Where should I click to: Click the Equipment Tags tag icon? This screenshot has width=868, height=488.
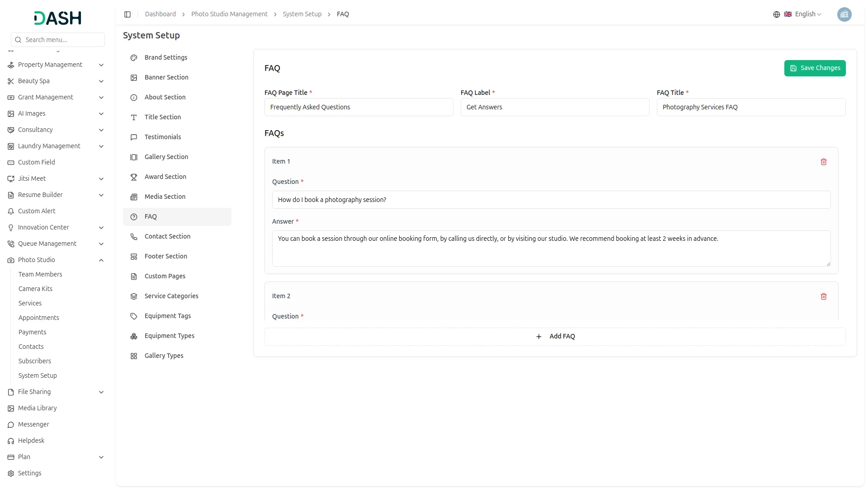134,316
